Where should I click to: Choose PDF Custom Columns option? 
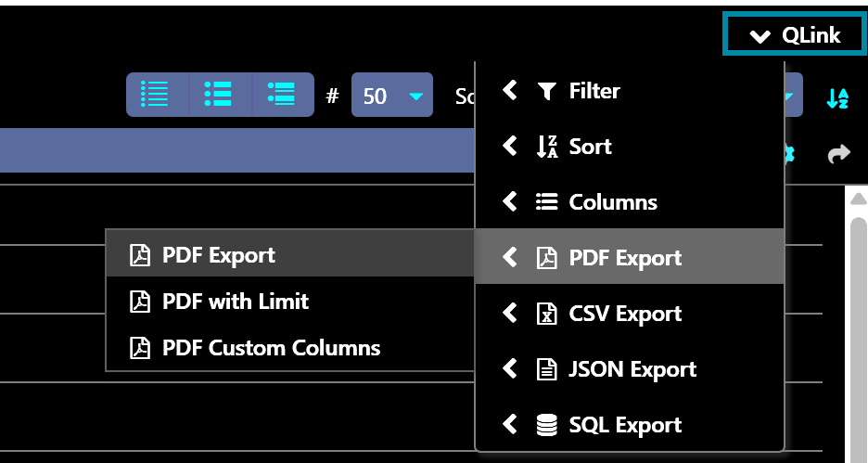point(271,349)
